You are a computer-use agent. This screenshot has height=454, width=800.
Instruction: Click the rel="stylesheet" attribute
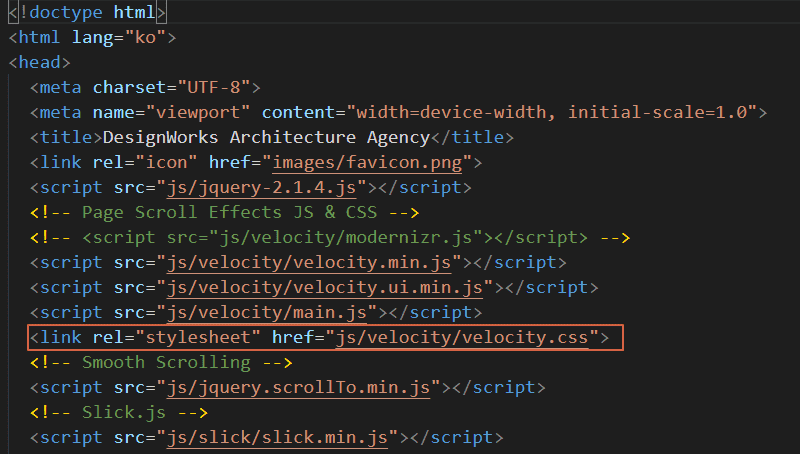click(x=177, y=337)
